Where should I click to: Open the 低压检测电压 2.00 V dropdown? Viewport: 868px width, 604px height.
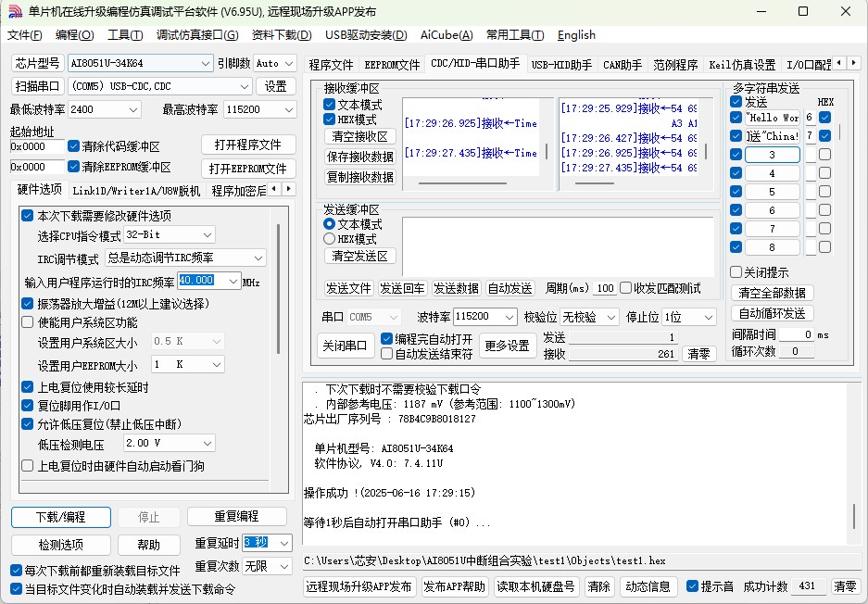coord(208,444)
